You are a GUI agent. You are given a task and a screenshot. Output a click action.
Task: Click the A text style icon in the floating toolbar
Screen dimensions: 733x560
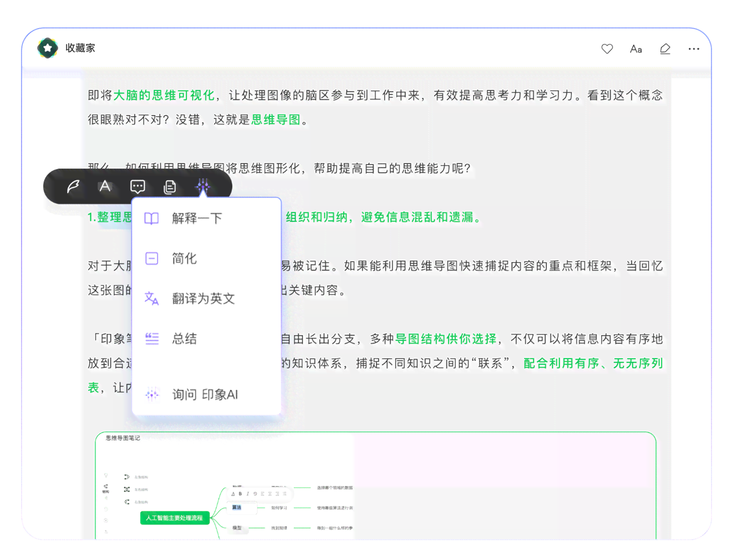click(x=105, y=186)
